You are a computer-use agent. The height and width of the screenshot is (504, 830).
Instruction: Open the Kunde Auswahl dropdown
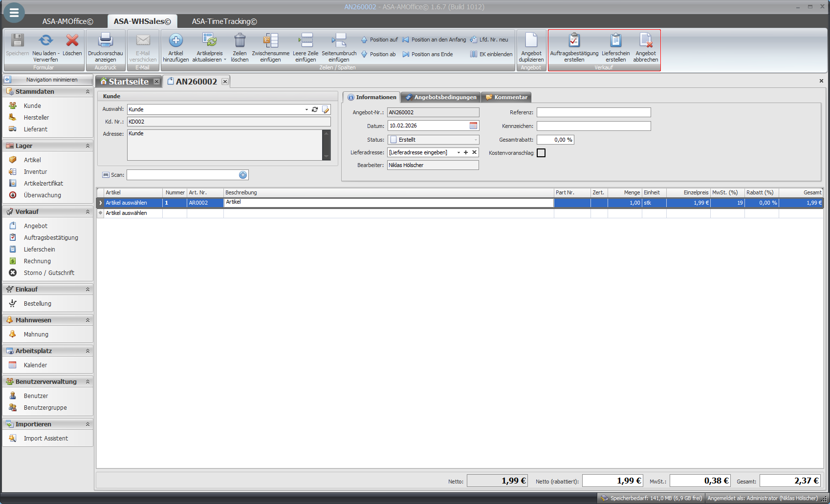click(306, 109)
